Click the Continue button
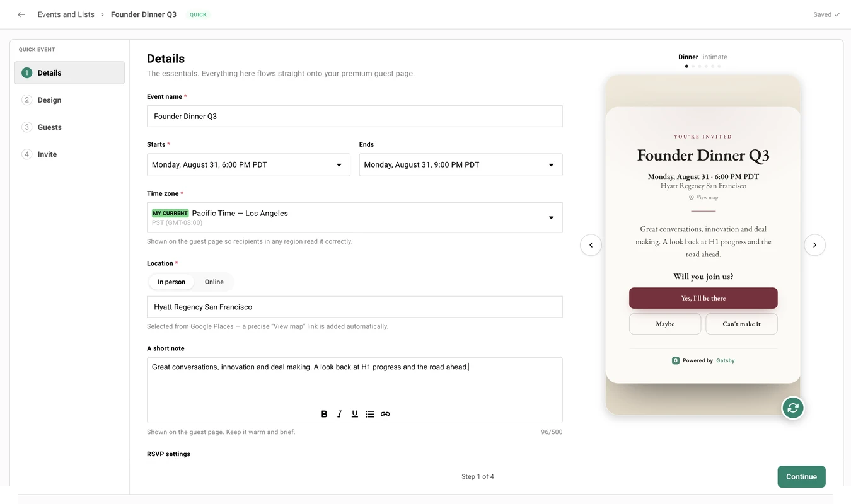This screenshot has width=851, height=504. 801,477
